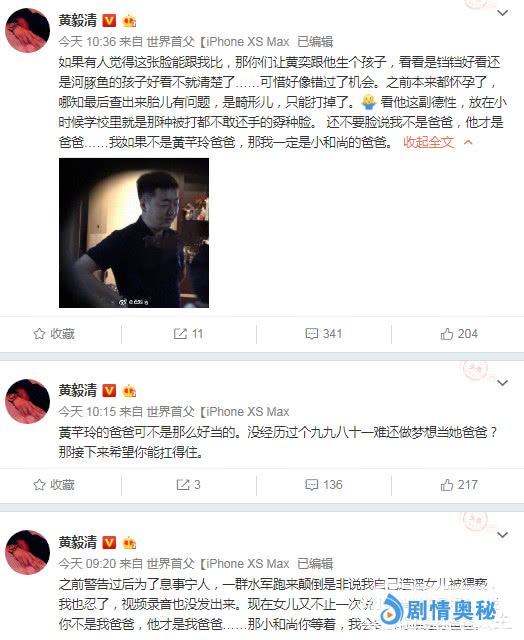Click the repost icon showing 11
This screenshot has width=524, height=640.
[x=180, y=334]
